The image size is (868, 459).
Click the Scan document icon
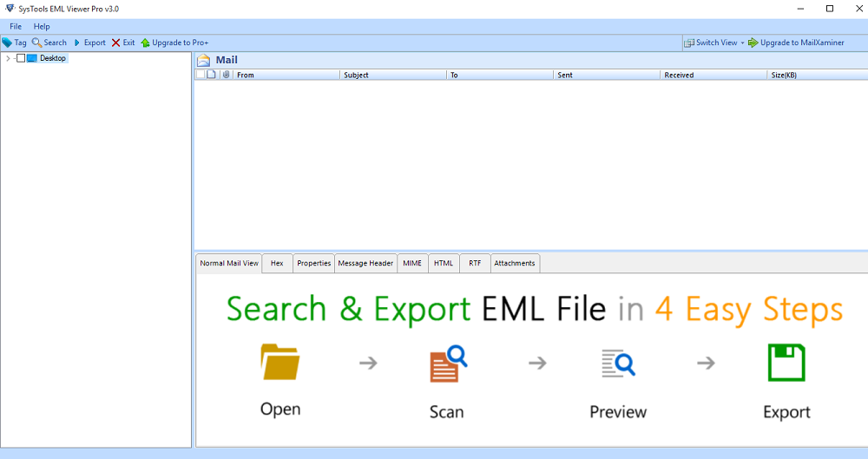(x=449, y=364)
